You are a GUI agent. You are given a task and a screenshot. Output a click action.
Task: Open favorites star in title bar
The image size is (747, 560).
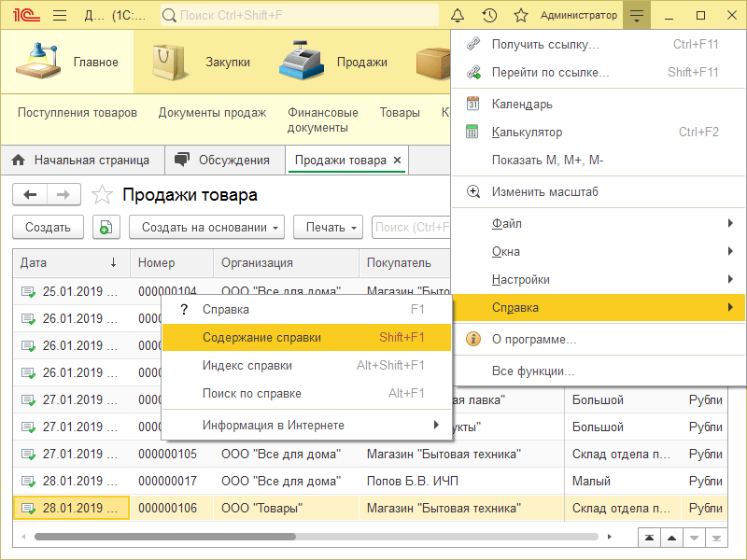(x=521, y=15)
